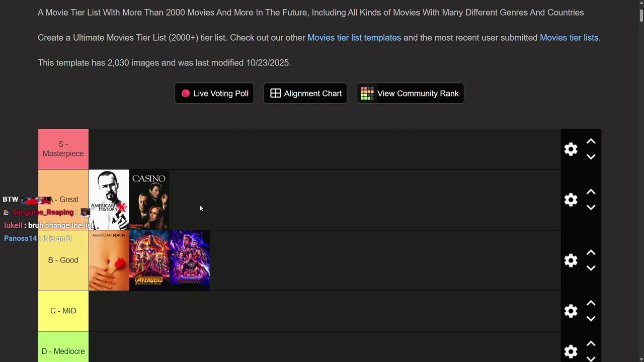Click the S - Masterpiece tier label

pyautogui.click(x=63, y=149)
